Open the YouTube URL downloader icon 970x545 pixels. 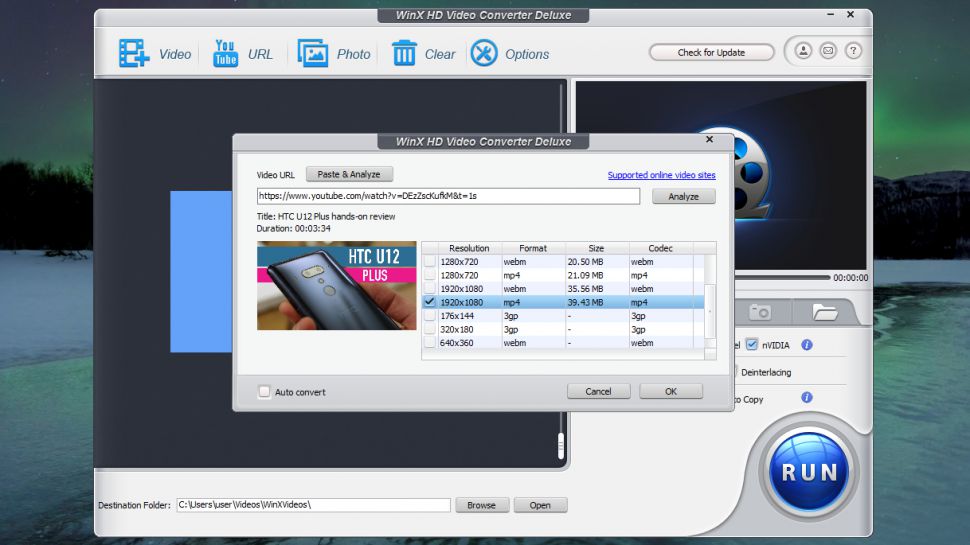[226, 54]
